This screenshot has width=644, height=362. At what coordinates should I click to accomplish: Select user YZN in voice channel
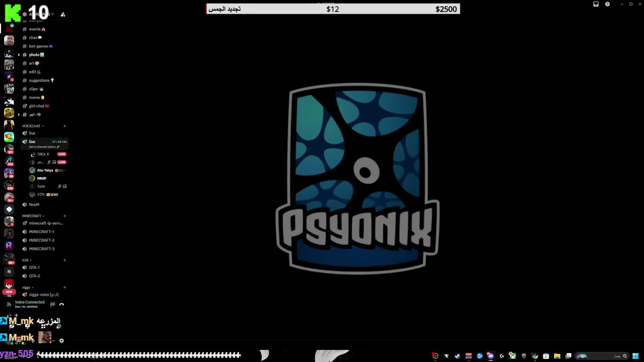click(48, 195)
